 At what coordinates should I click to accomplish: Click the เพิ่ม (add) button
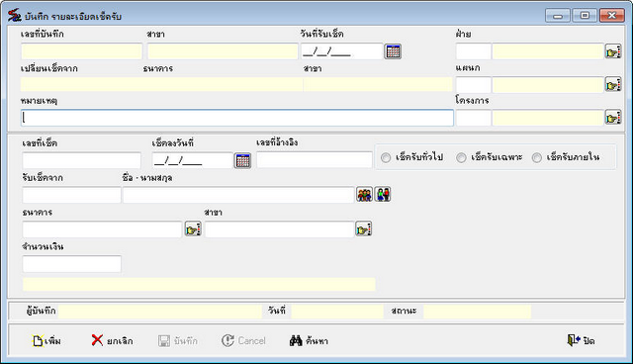(x=46, y=341)
